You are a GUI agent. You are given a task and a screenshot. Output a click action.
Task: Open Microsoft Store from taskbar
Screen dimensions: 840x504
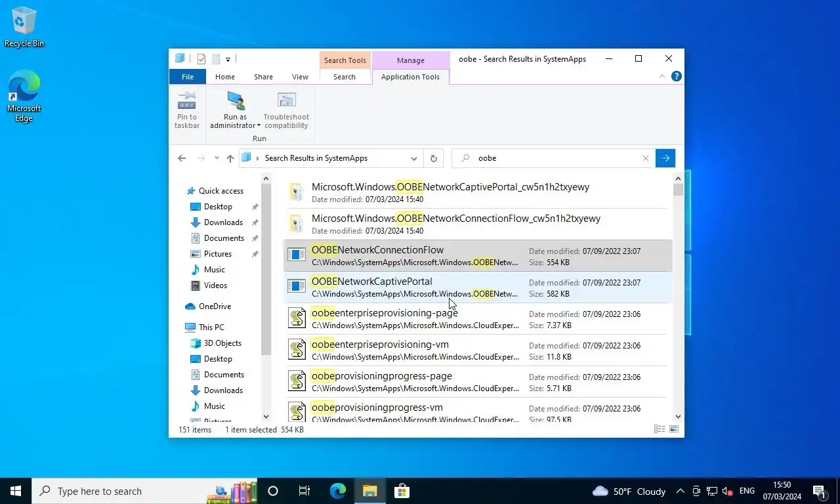click(x=402, y=491)
